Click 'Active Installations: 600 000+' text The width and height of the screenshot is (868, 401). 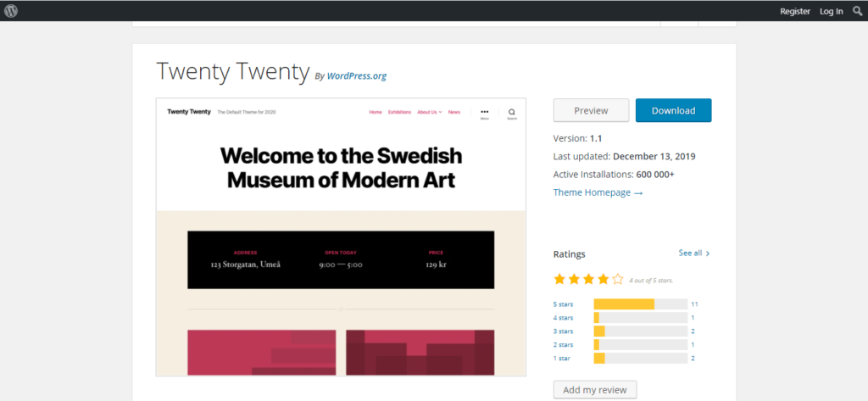(614, 175)
